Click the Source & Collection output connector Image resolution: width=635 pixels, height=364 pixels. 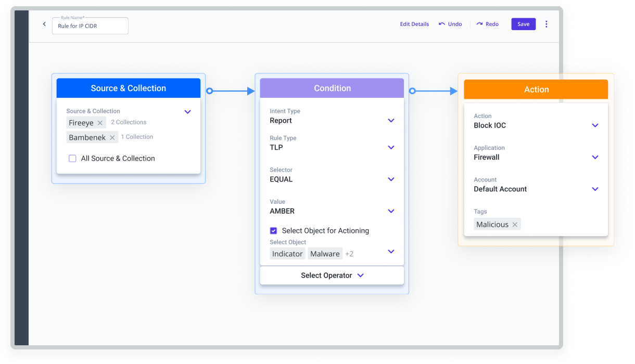coord(209,91)
